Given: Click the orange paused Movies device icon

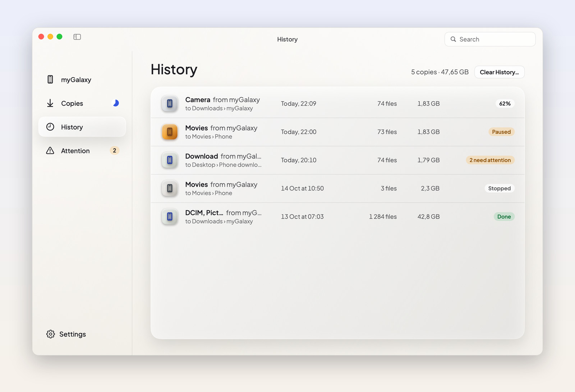Looking at the screenshot, I should 170,132.
